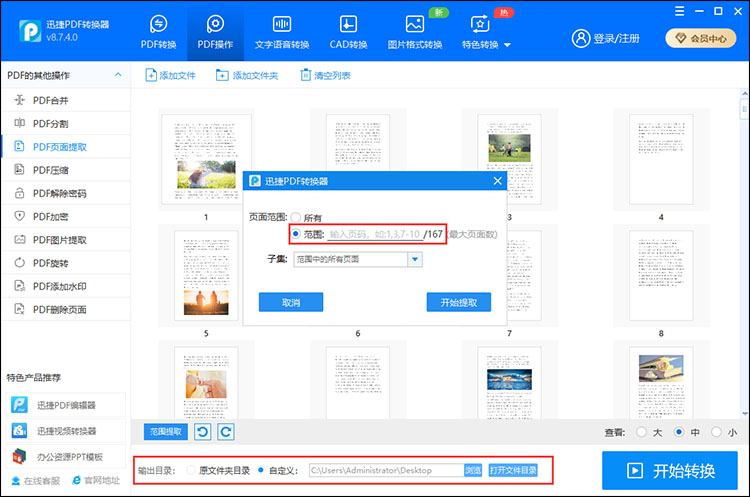Image resolution: width=750 pixels, height=497 pixels.
Task: Click the 范围提取 button
Action: coord(166,432)
